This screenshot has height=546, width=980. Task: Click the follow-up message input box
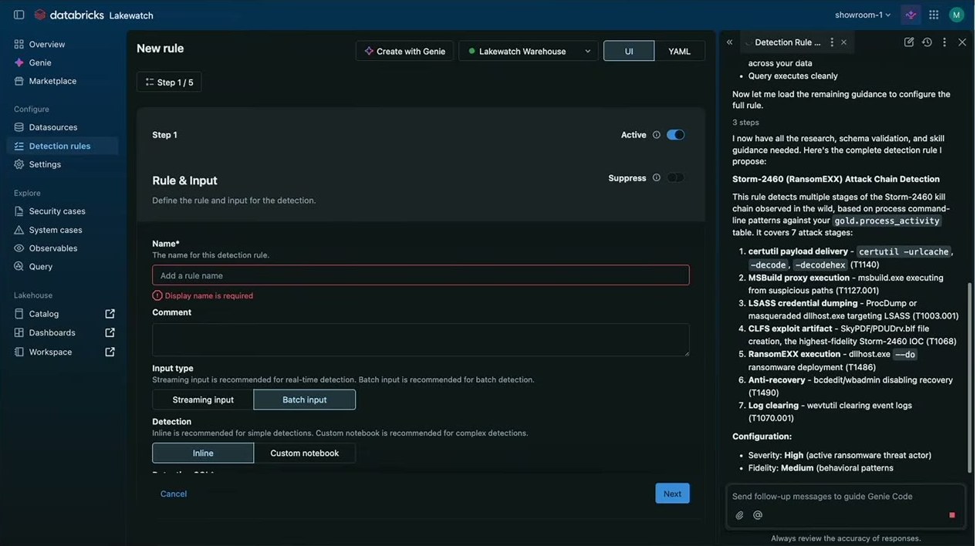(846, 497)
